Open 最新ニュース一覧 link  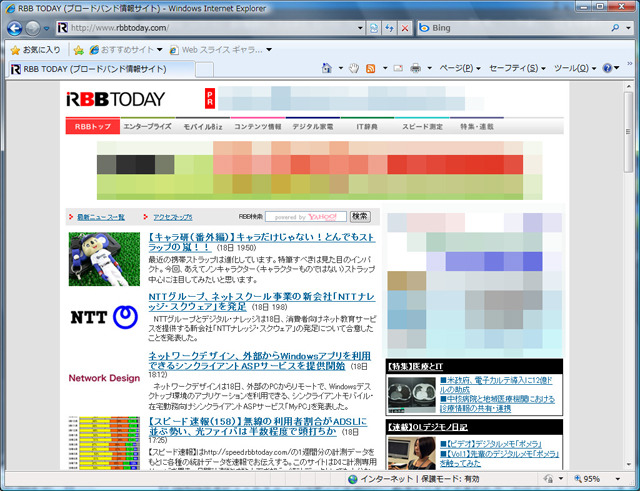pos(101,217)
